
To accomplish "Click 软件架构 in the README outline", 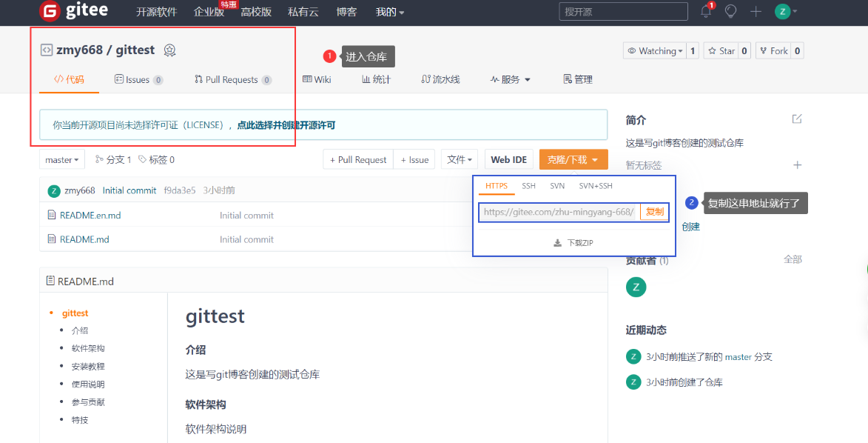I will point(88,348).
